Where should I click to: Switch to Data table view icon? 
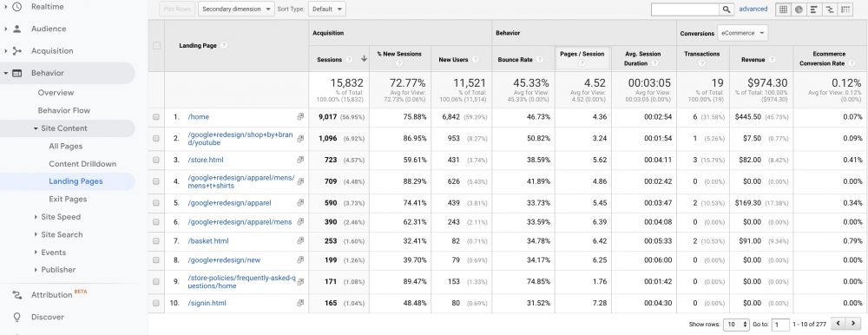[x=783, y=10]
